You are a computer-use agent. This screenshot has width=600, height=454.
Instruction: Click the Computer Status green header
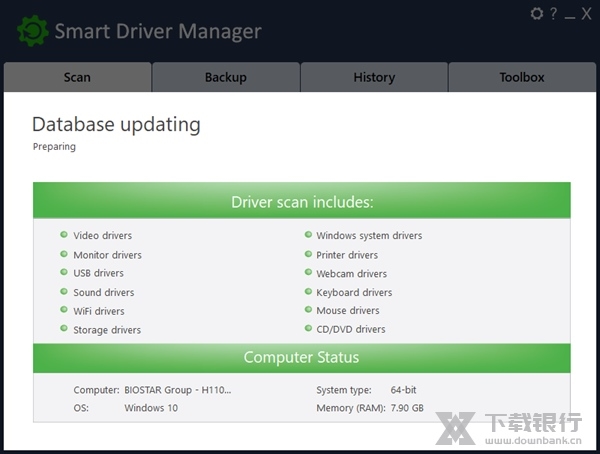[302, 357]
